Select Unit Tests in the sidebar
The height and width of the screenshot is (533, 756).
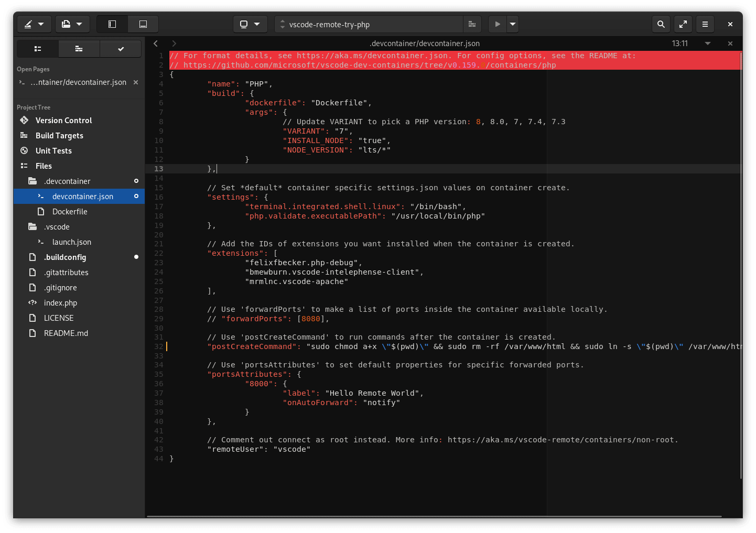click(53, 150)
